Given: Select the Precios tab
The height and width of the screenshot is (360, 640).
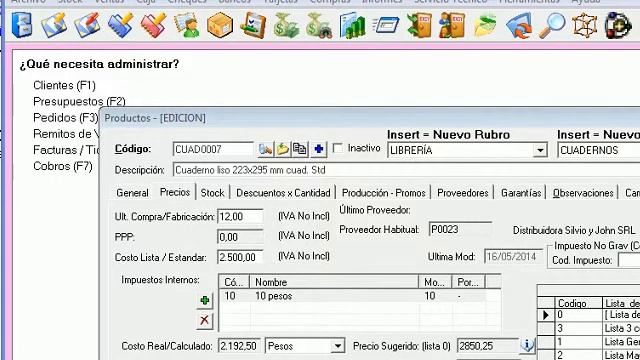Looking at the screenshot, I should point(175,192).
